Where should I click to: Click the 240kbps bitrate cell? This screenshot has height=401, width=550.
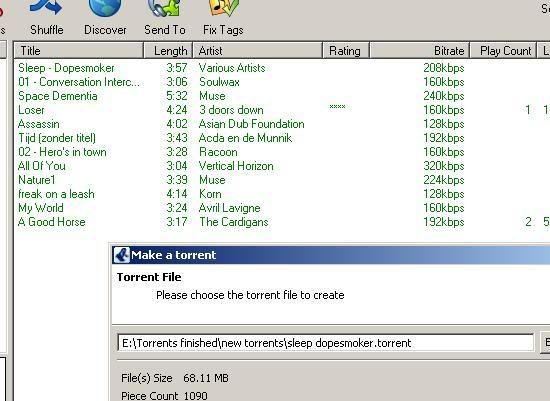[x=444, y=96]
